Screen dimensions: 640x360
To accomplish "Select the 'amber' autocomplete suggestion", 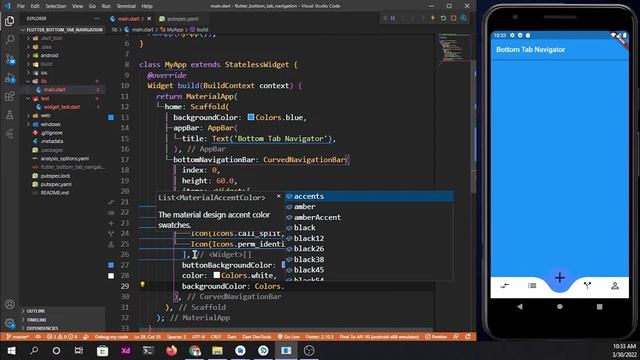I will pyautogui.click(x=369, y=207).
